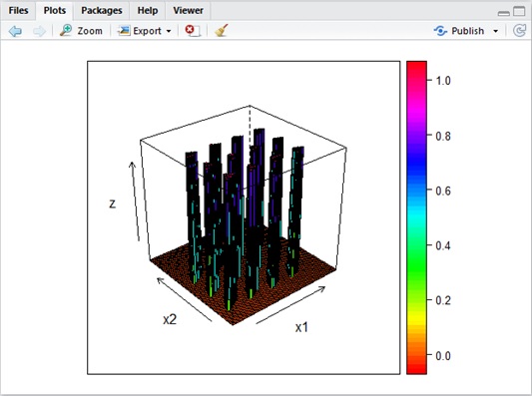Open the Help tab

[148, 11]
